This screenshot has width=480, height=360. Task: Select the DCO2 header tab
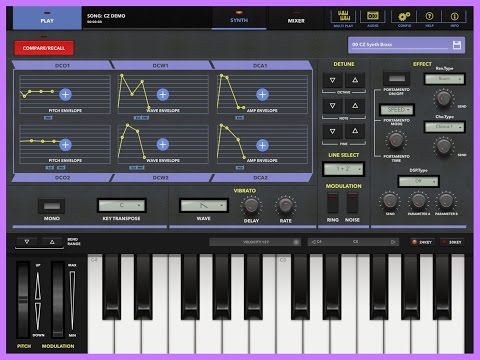coord(62,178)
